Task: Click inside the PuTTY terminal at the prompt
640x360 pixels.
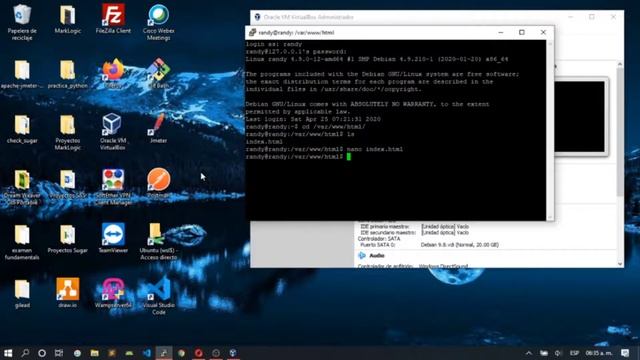Action: tap(349, 157)
